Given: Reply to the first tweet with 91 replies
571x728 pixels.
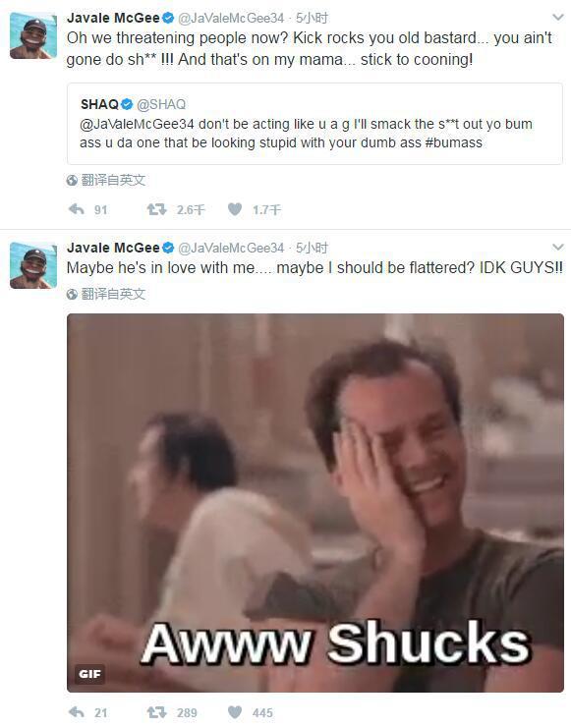Looking at the screenshot, I should [77, 209].
